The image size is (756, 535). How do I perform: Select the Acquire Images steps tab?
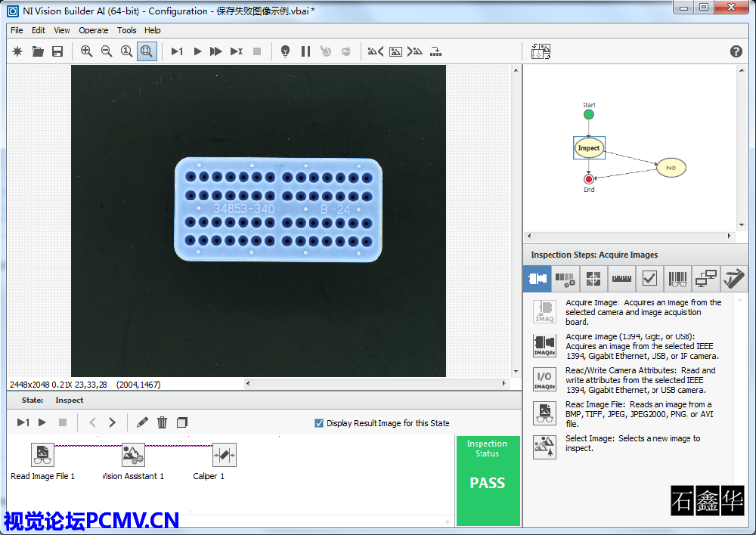click(x=537, y=279)
